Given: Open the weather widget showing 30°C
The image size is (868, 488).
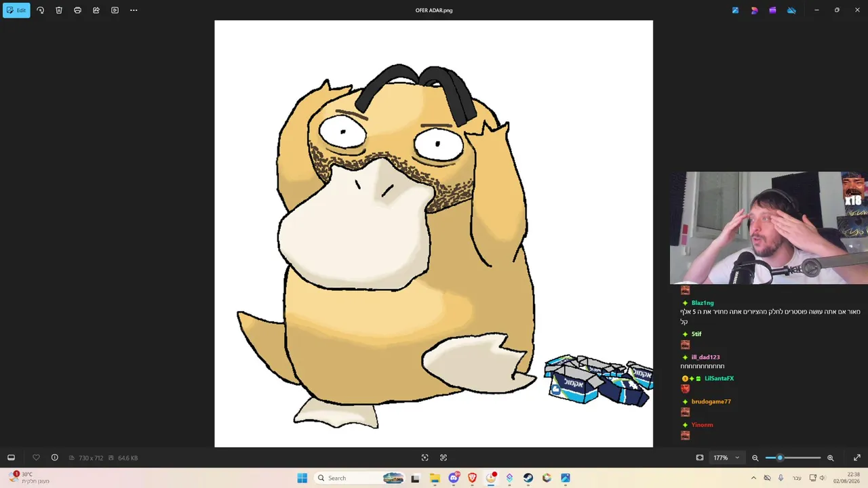Looking at the screenshot, I should click(28, 478).
